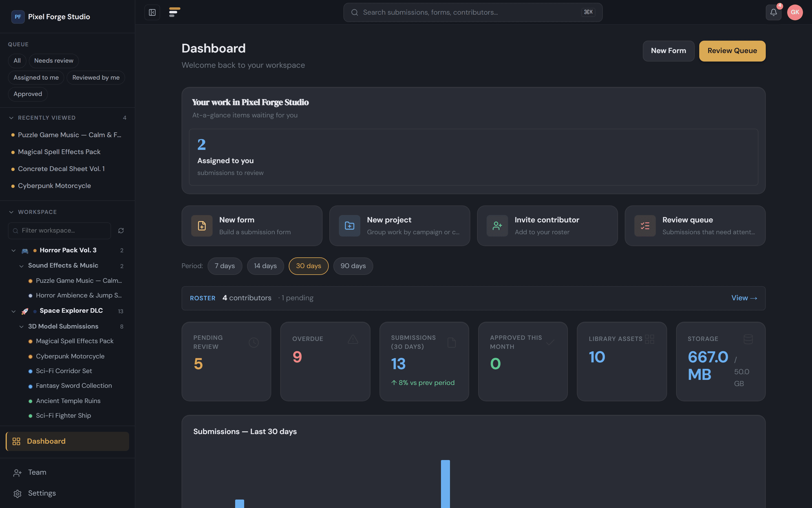Image resolution: width=812 pixels, height=508 pixels.
Task: Set period to 90 days
Action: (353, 266)
